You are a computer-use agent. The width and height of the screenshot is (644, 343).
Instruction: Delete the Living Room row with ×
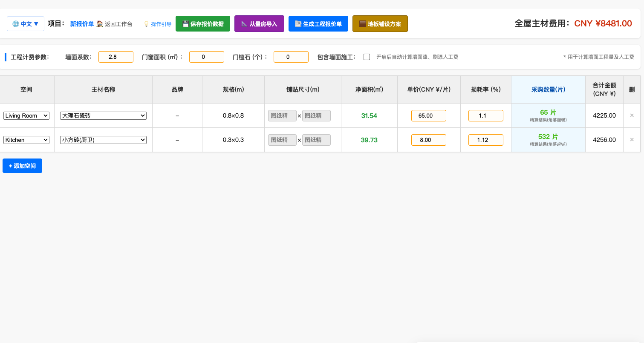pos(632,115)
